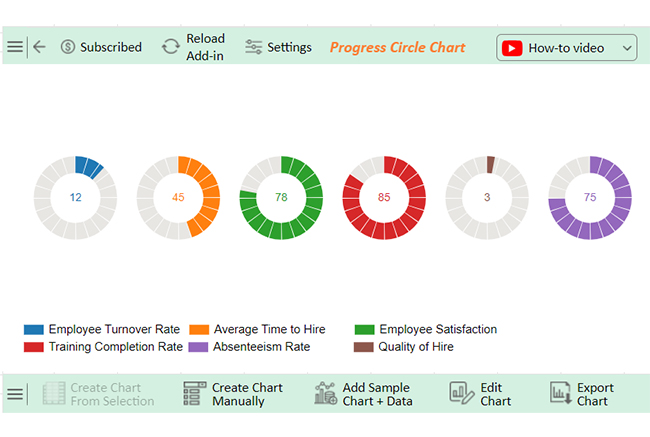This screenshot has width=650, height=437.
Task: Expand the How-to video dropdown arrow
Action: [x=627, y=48]
